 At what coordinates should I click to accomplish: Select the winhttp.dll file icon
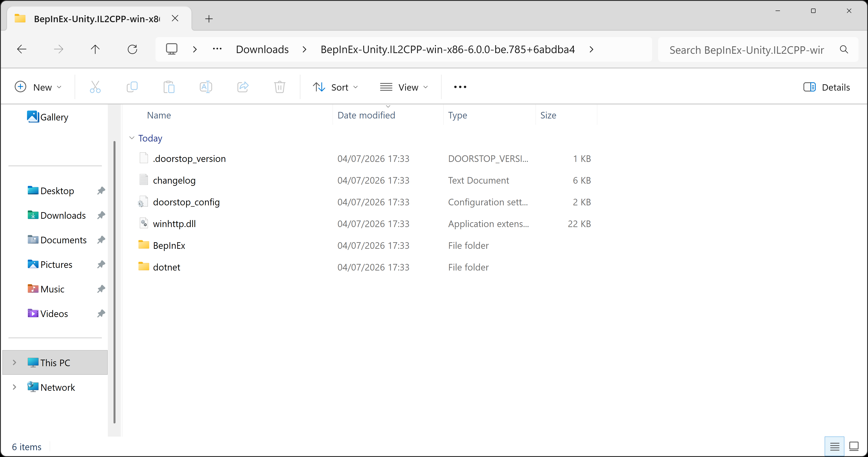(144, 223)
